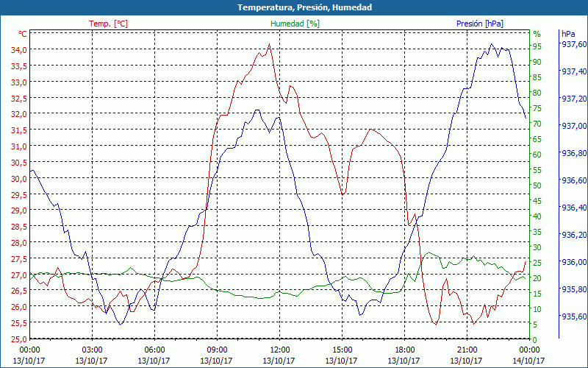Click '32,0' on the temperature axis
588x368 pixels.
(19, 114)
